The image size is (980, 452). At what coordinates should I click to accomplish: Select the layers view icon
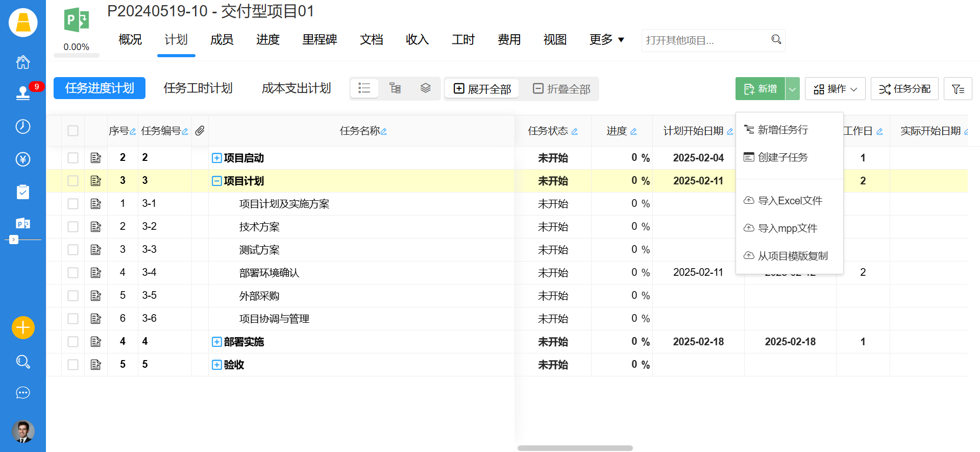426,88
